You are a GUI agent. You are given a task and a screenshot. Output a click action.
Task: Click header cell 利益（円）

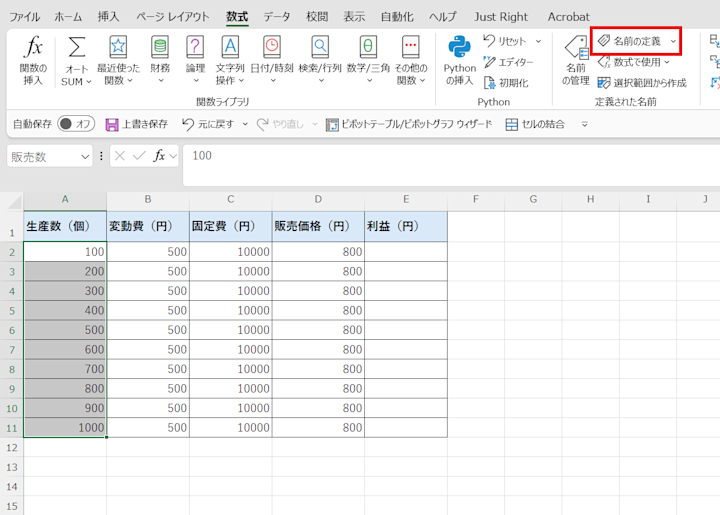[x=406, y=226]
